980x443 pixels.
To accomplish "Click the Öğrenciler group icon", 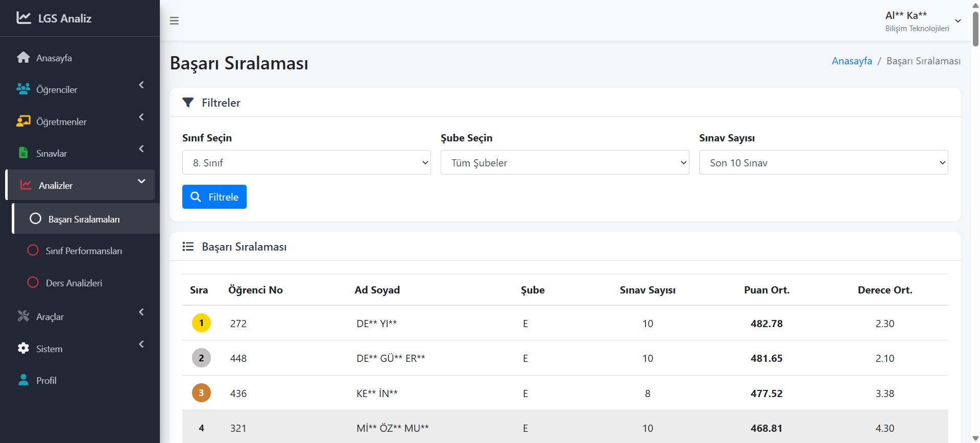I will [23, 89].
